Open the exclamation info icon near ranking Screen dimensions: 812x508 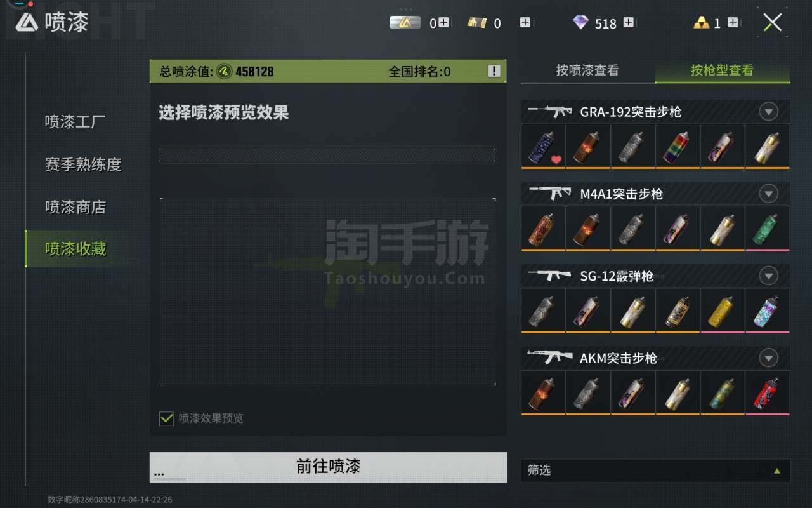494,71
